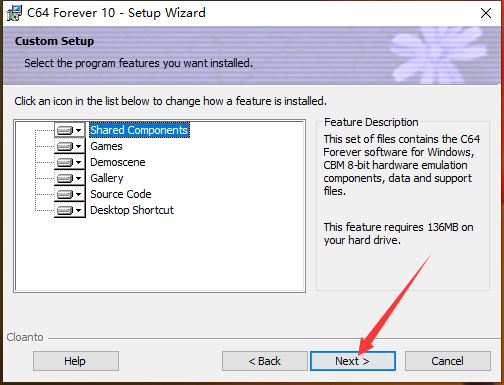
Task: Open the Help button
Action: click(x=76, y=361)
